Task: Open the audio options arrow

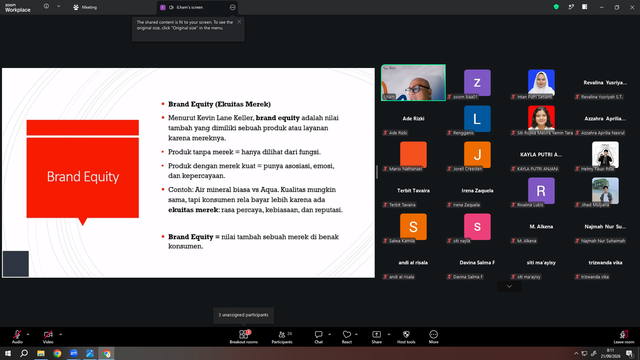Action: point(28,334)
